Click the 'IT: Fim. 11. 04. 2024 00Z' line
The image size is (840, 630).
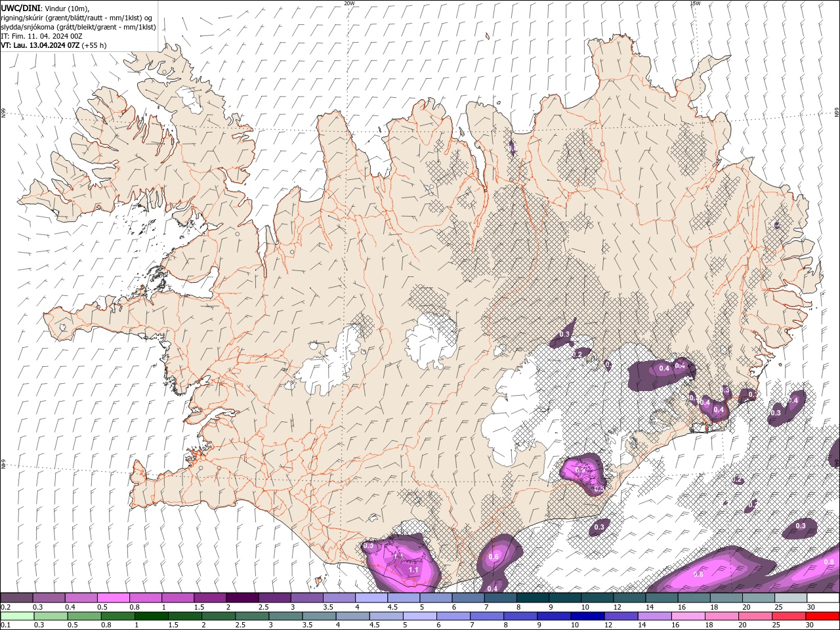pyautogui.click(x=41, y=36)
